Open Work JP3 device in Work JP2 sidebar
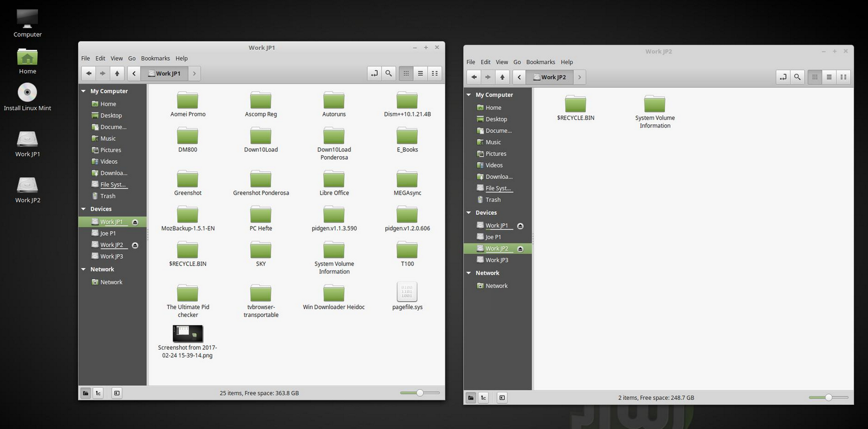The width and height of the screenshot is (868, 429). [x=497, y=260]
